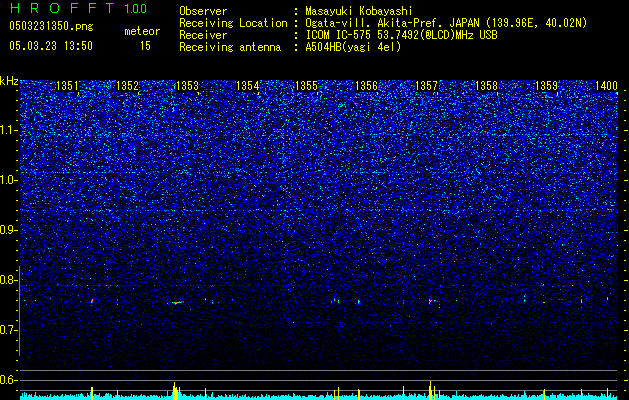This screenshot has height=400, width=629.
Task: Click the 'meteor' count label
Action: pos(142,31)
